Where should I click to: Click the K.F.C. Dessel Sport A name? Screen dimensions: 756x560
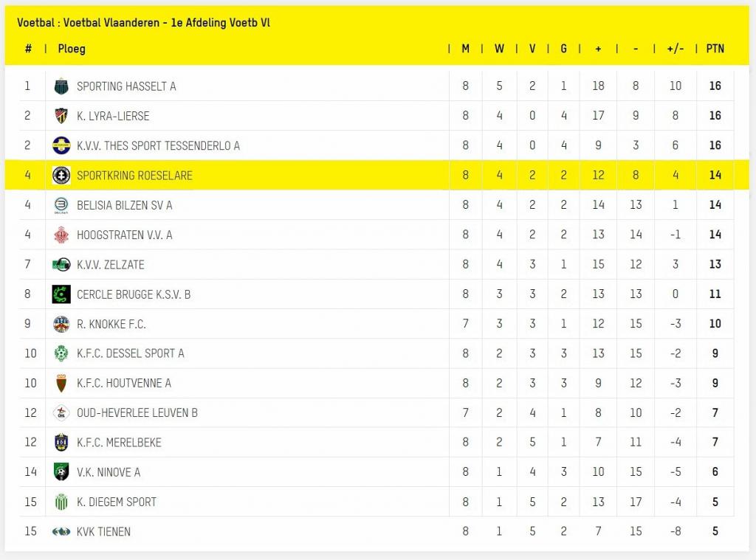click(130, 353)
